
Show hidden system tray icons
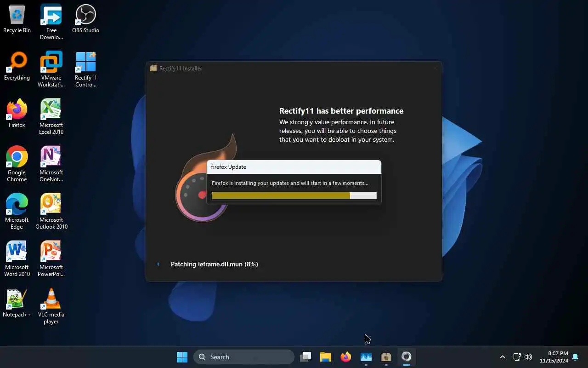[503, 357]
